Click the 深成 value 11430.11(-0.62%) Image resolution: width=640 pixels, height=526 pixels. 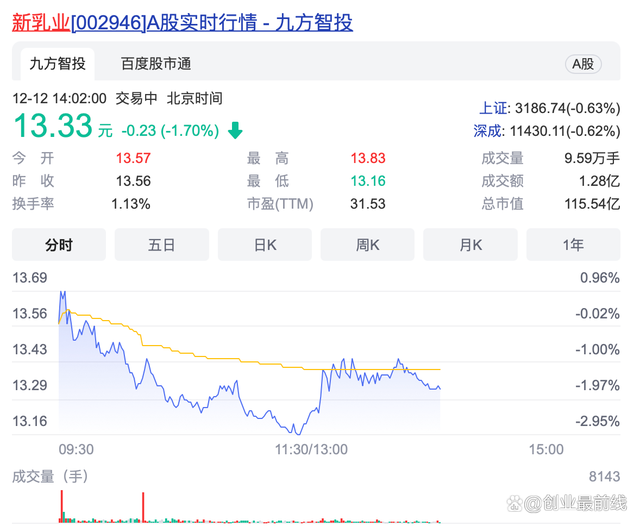[565, 131]
